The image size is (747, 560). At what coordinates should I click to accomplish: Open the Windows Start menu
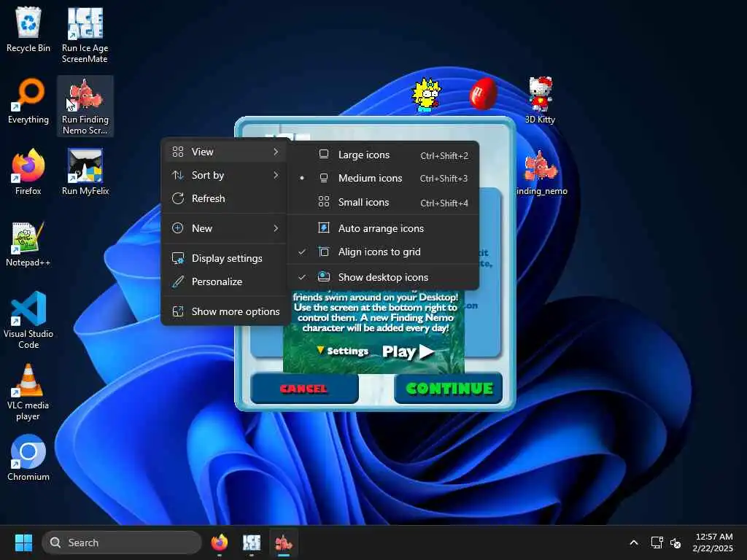pos(23,542)
